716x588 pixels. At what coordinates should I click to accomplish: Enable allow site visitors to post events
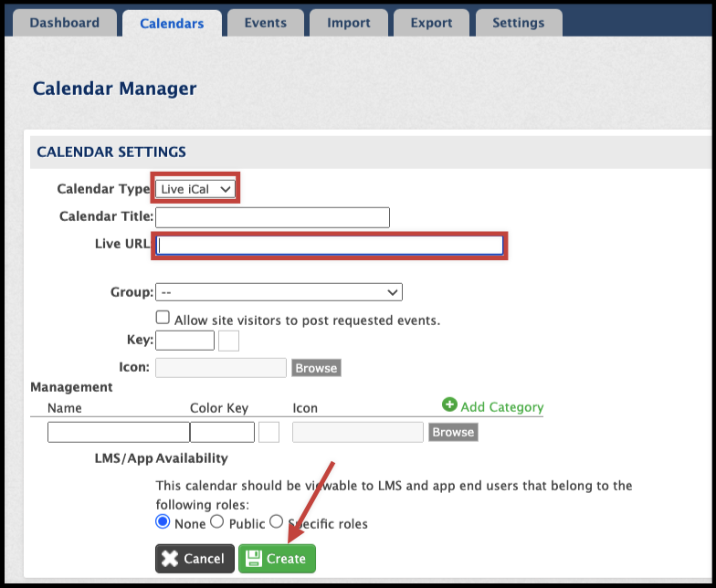pyautogui.click(x=163, y=318)
